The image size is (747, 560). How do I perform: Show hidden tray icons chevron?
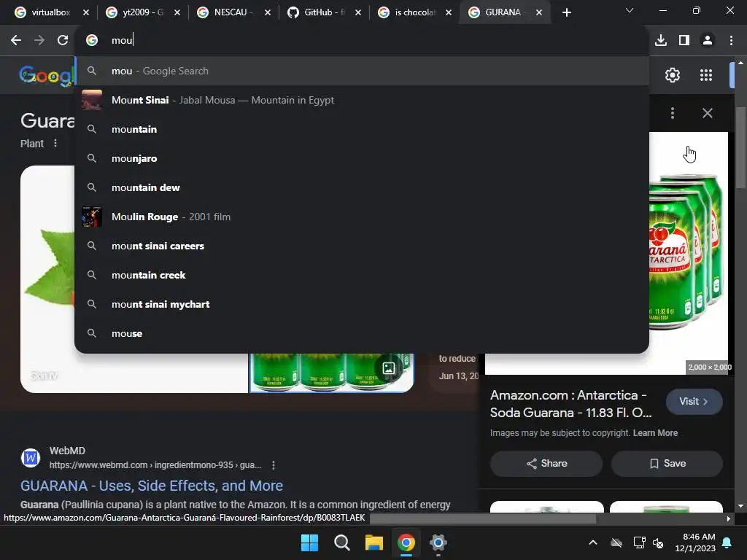tap(593, 542)
